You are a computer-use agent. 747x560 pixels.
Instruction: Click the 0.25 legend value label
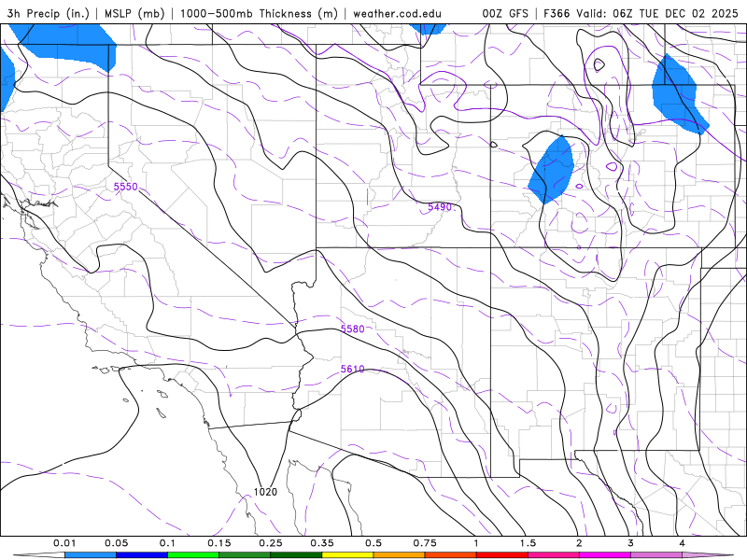(x=271, y=543)
